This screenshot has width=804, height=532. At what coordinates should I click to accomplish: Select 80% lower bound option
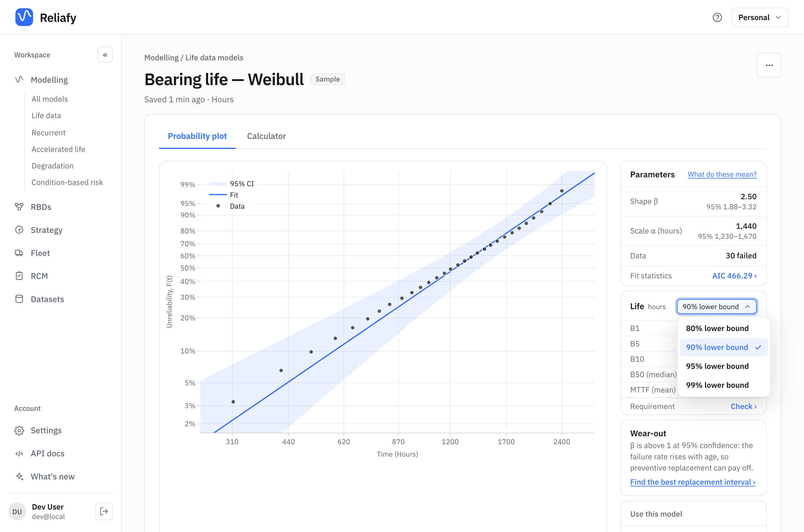pyautogui.click(x=724, y=328)
